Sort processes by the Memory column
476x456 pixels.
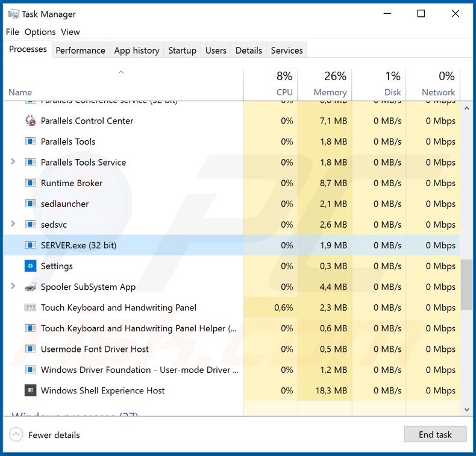pyautogui.click(x=325, y=84)
